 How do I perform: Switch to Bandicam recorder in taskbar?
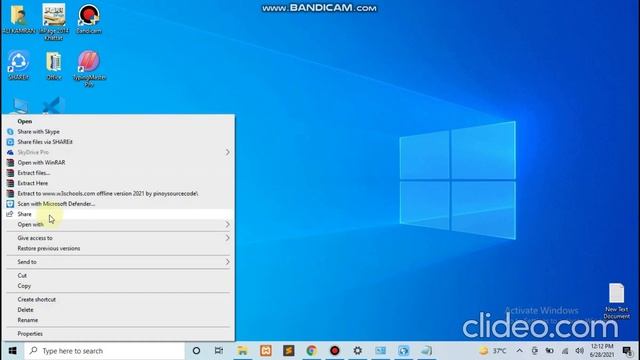click(x=335, y=351)
